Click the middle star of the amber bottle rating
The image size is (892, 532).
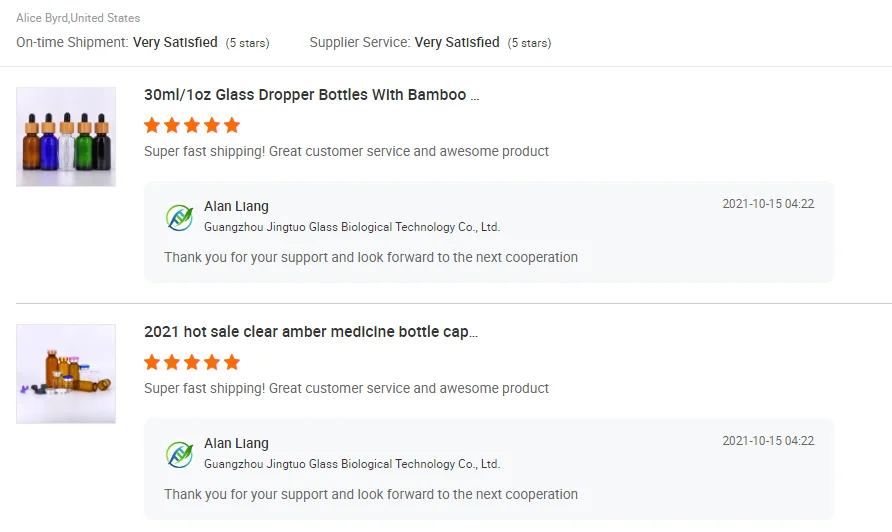click(x=192, y=362)
